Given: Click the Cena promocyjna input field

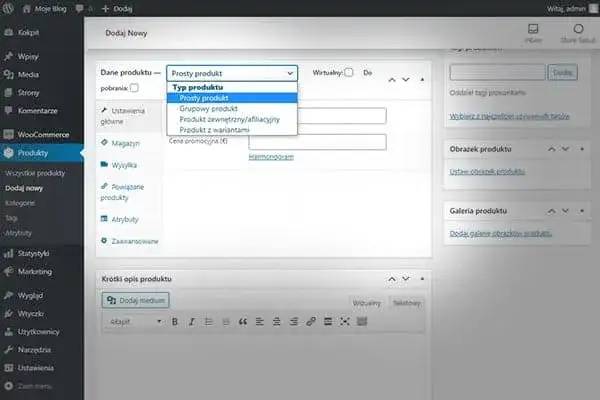Looking at the screenshot, I should point(317,142).
